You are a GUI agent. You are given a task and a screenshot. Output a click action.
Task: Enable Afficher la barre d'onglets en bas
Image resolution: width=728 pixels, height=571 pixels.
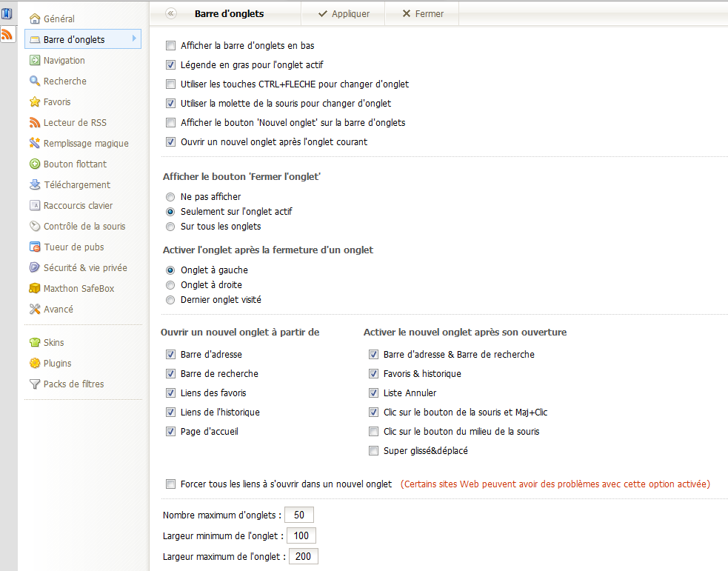tap(171, 45)
